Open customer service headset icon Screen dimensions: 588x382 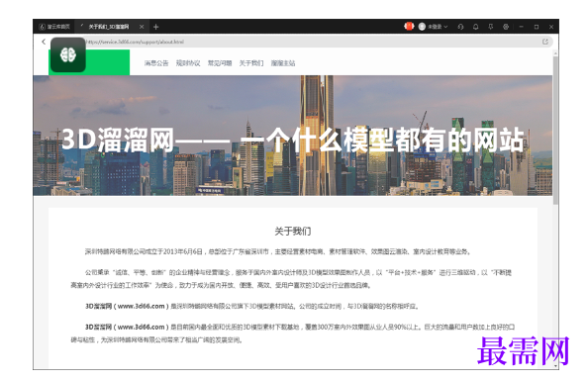(x=460, y=27)
